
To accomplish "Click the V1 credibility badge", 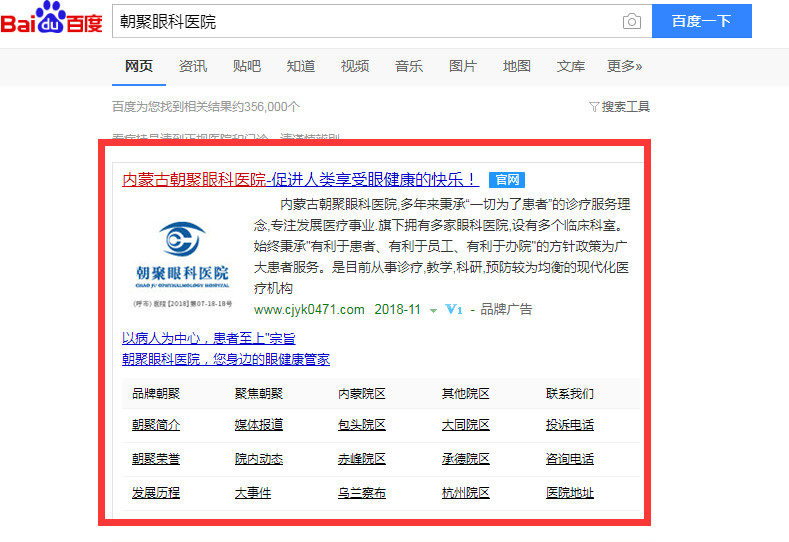I will point(454,309).
